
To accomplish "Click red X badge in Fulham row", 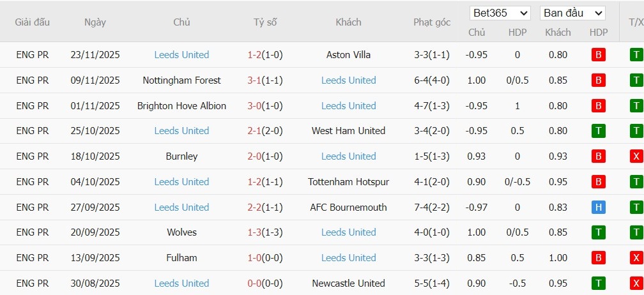I will (636, 258).
